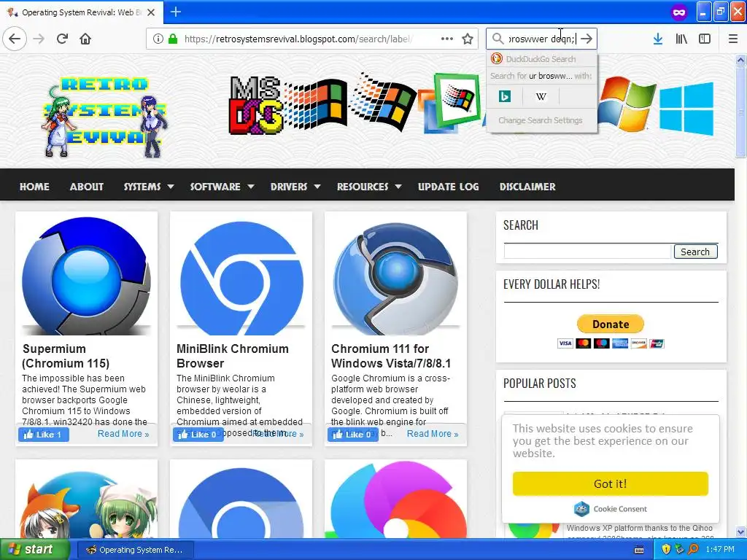
Task: Search with the Wikipedia engine icon
Action: (541, 97)
